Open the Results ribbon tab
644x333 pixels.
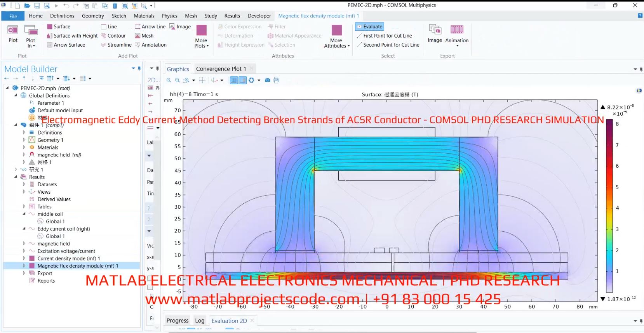click(x=232, y=16)
